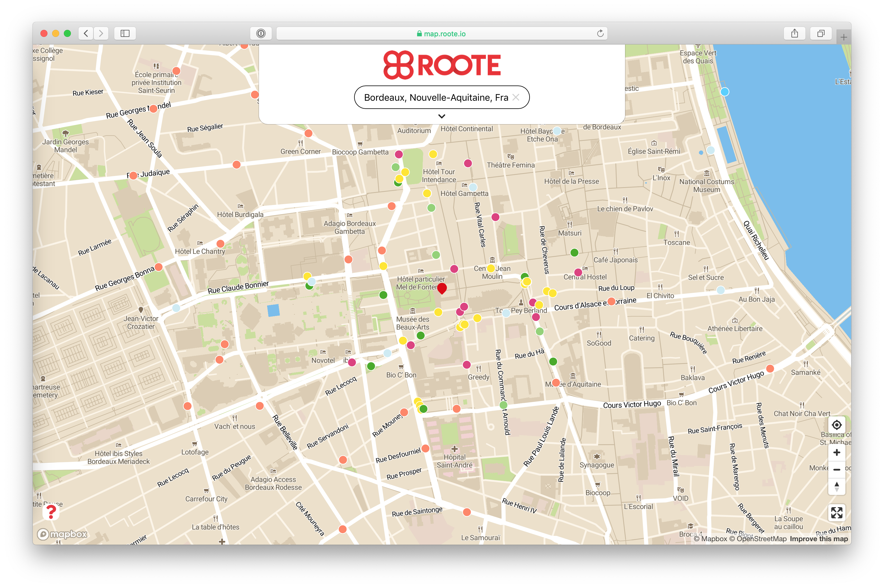Open the OpenStreetMap attribution link
884x588 pixels.
click(x=757, y=539)
